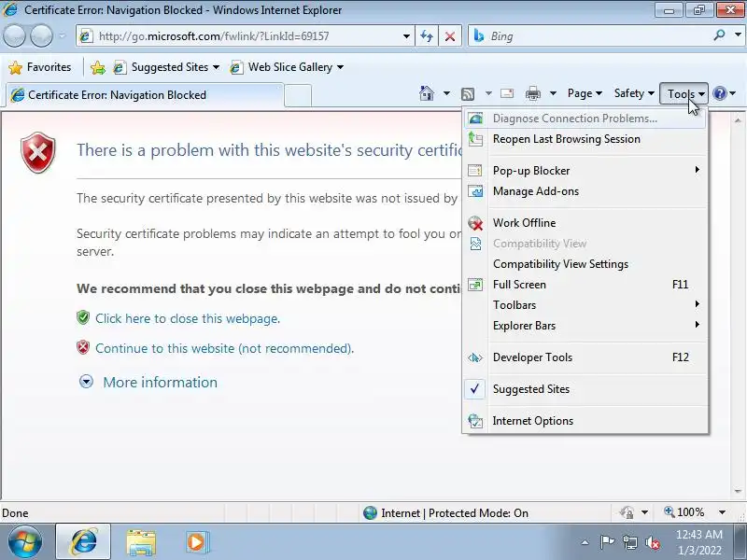Viewport: 747px width, 560px height.
Task: Open the Page dropdown menu
Action: [x=585, y=93]
